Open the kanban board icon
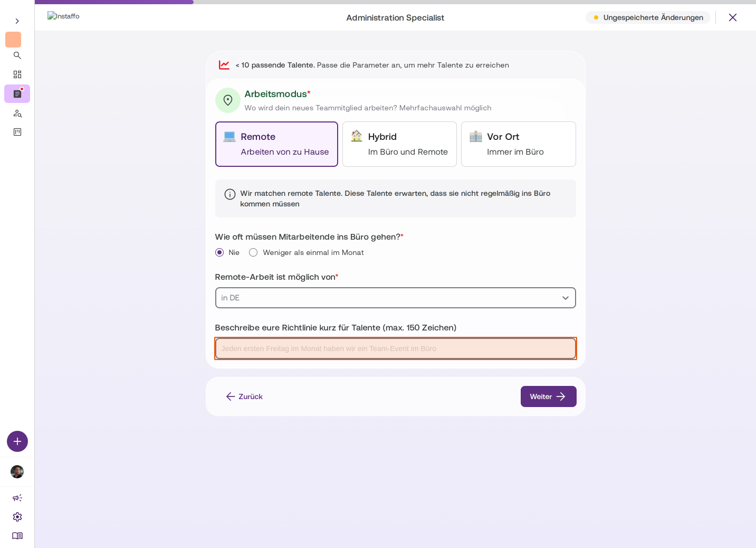This screenshot has height=548, width=756. coord(17,132)
